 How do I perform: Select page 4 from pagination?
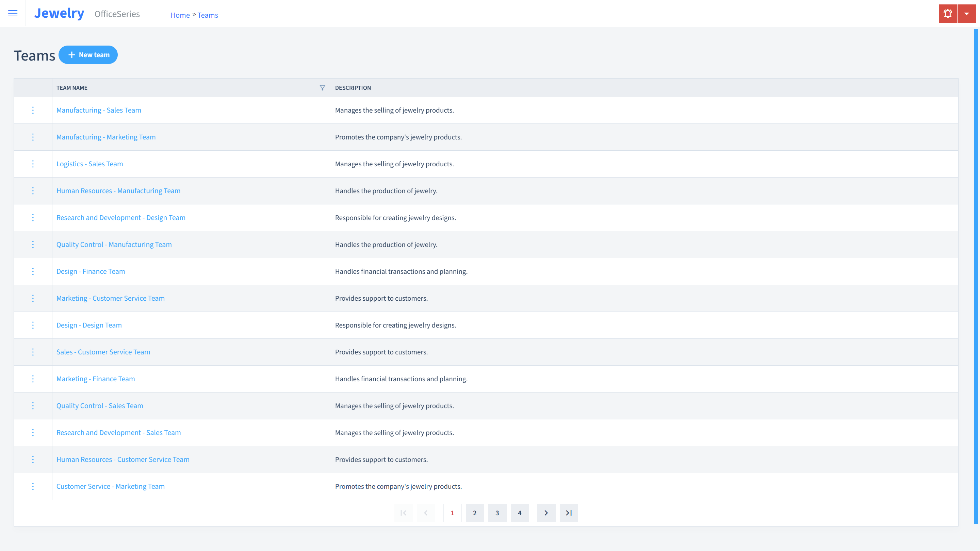click(x=520, y=513)
